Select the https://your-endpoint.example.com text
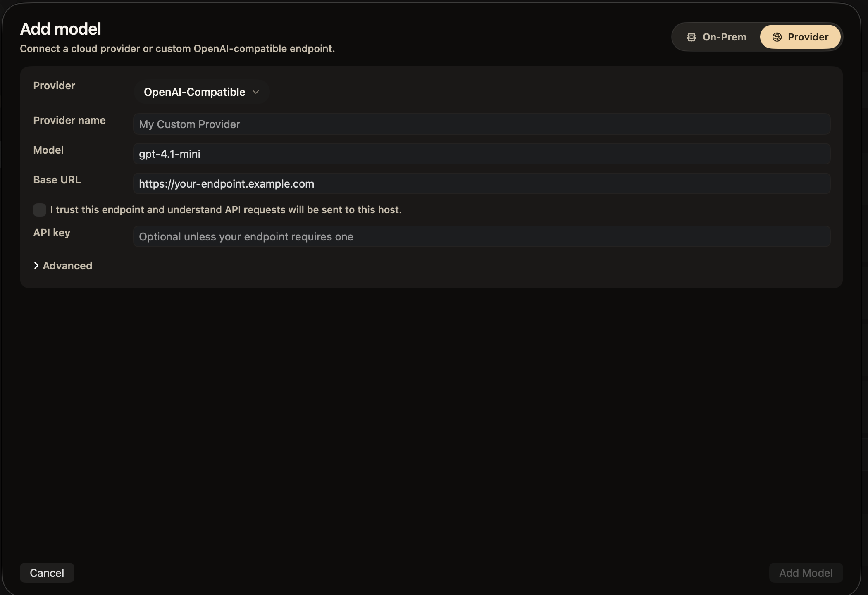Screen dimensions: 868x595 pyautogui.click(x=226, y=183)
